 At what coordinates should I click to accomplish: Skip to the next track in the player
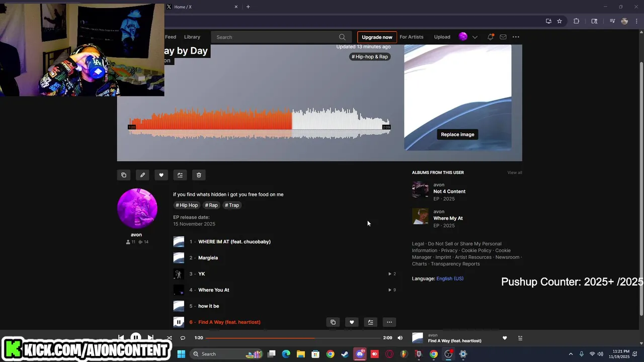150,337
